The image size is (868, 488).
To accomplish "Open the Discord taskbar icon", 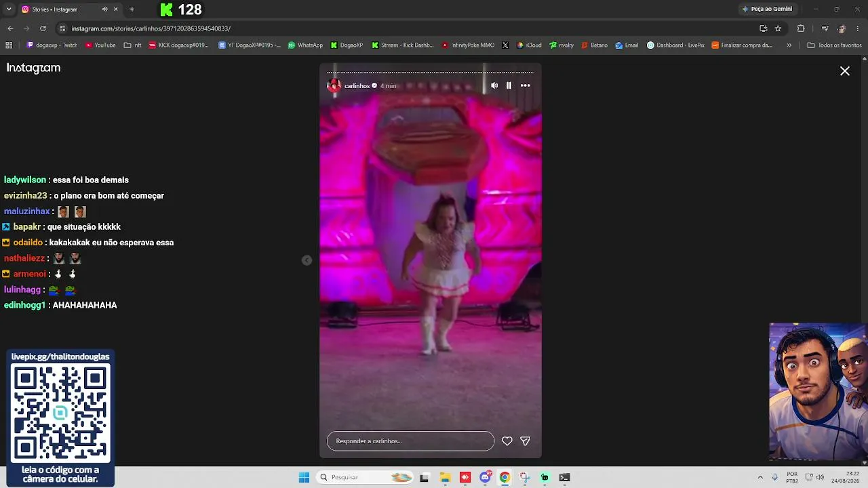I will click(485, 477).
